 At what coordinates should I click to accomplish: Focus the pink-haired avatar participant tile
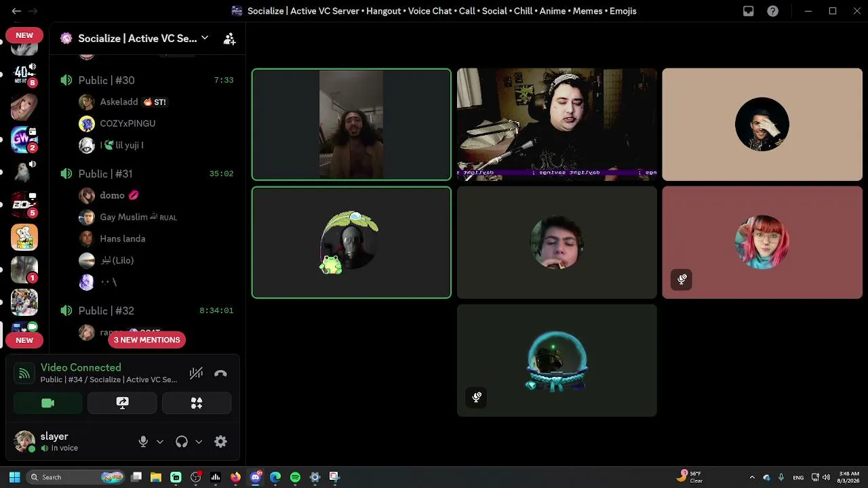pos(762,243)
